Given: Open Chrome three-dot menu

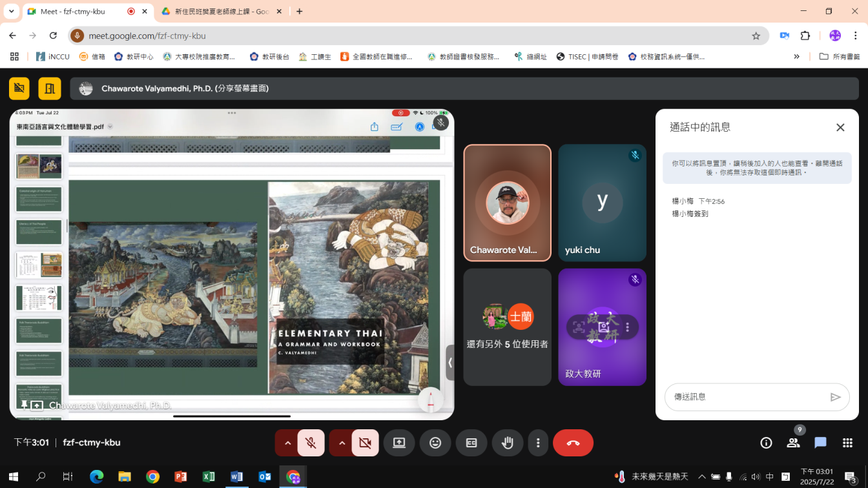Looking at the screenshot, I should [x=856, y=36].
